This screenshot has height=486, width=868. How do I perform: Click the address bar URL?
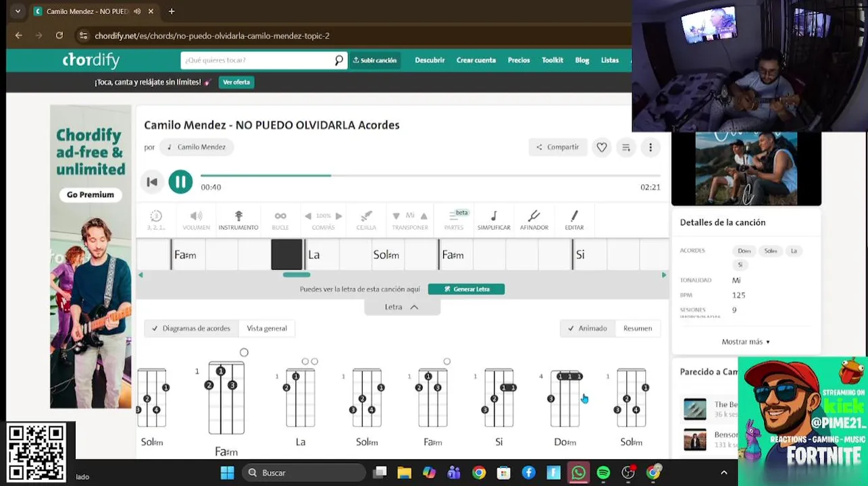coord(212,36)
